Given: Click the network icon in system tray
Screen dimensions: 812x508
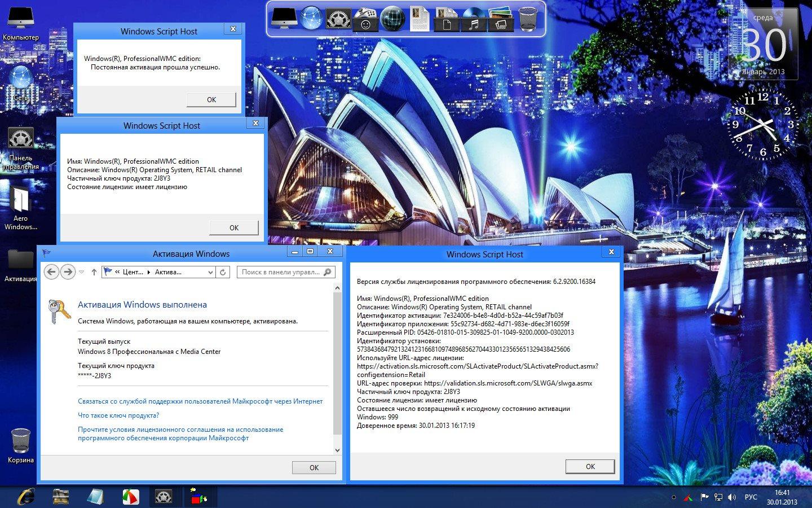Looking at the screenshot, I should click(x=718, y=497).
